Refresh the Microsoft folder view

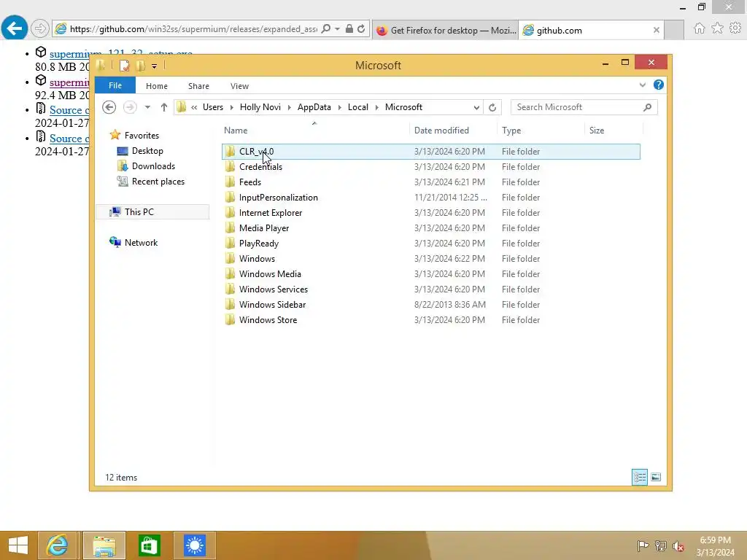point(492,107)
